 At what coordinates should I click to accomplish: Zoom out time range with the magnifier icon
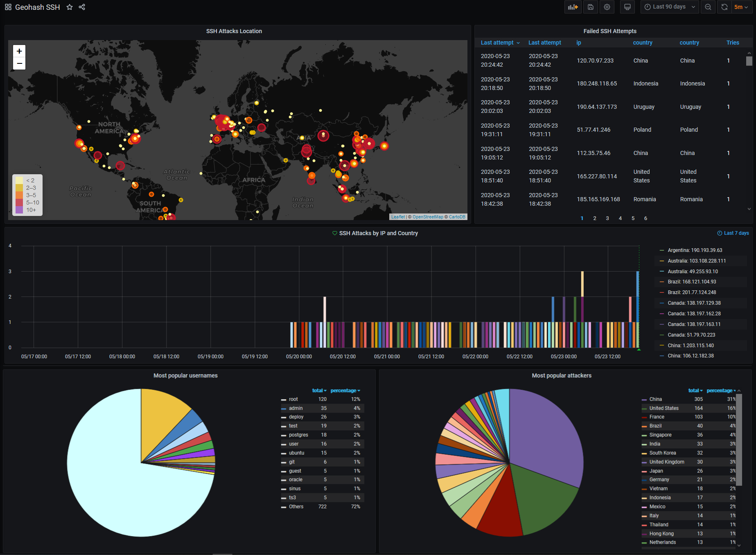tap(708, 7)
